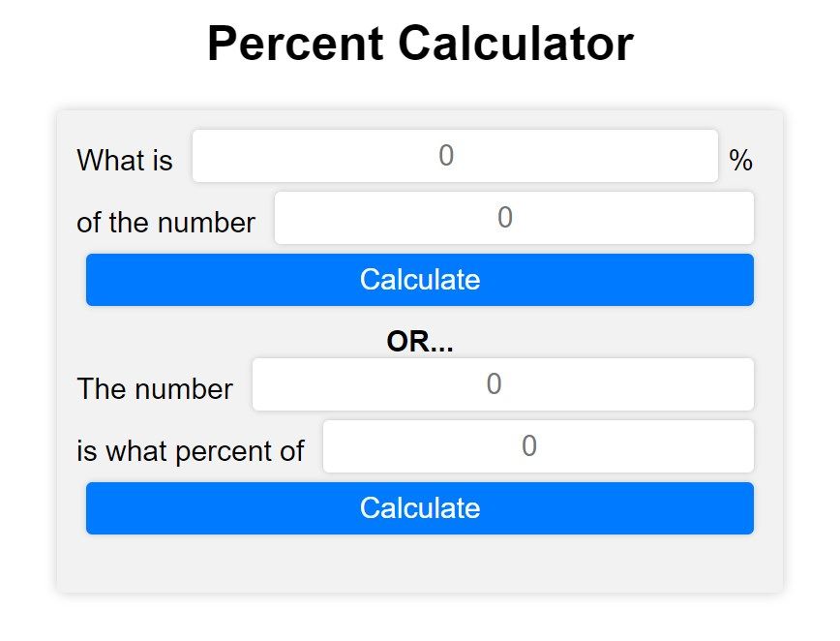Click the % symbol beside the first field
The image size is (840, 641).
click(x=741, y=160)
